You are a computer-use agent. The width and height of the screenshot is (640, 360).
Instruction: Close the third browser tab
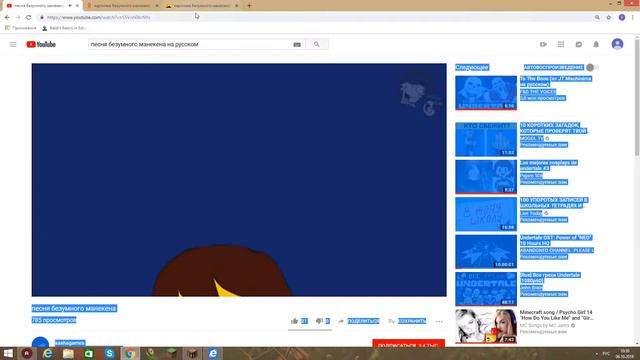pos(236,6)
